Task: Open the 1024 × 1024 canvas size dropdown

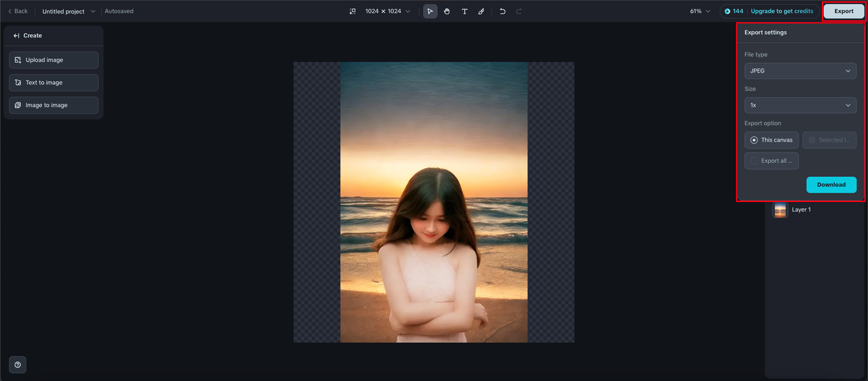Action: coord(388,12)
